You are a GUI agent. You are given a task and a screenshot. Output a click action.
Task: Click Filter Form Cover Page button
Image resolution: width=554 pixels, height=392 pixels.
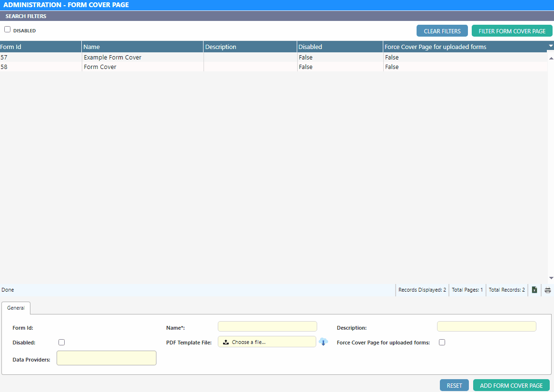click(512, 31)
